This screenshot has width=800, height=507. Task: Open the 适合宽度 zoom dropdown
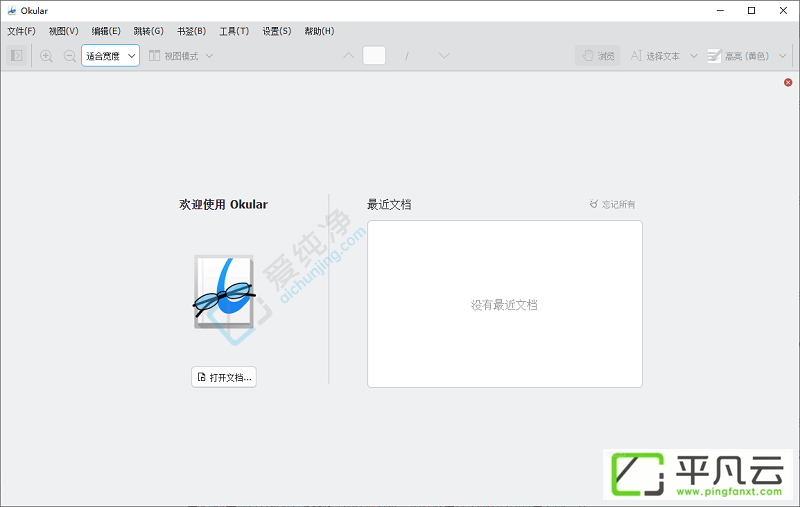click(x=110, y=56)
